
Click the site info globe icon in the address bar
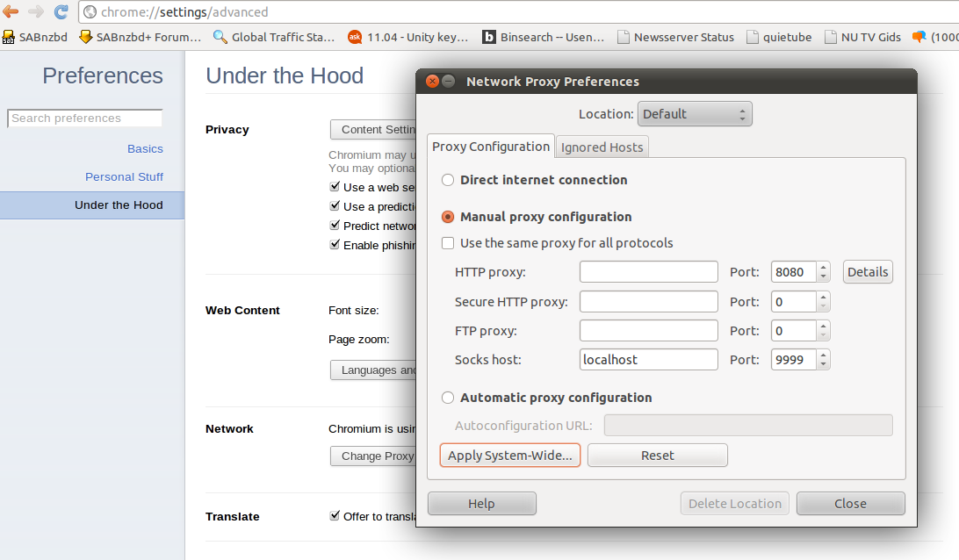coord(90,11)
